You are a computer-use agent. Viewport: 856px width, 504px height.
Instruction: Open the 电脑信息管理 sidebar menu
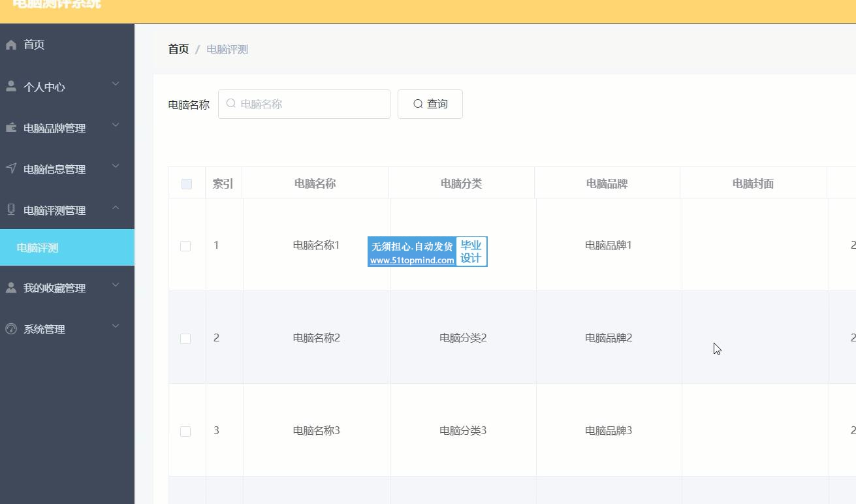click(x=67, y=169)
